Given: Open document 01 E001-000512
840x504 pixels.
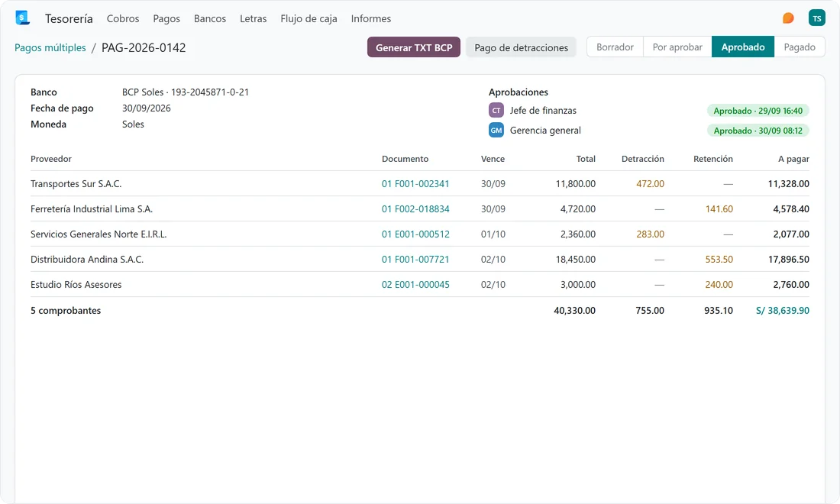Looking at the screenshot, I should coord(415,234).
